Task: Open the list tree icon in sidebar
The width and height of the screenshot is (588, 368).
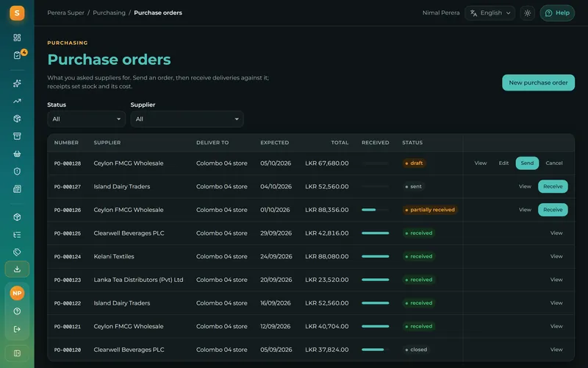Action: (x=17, y=235)
